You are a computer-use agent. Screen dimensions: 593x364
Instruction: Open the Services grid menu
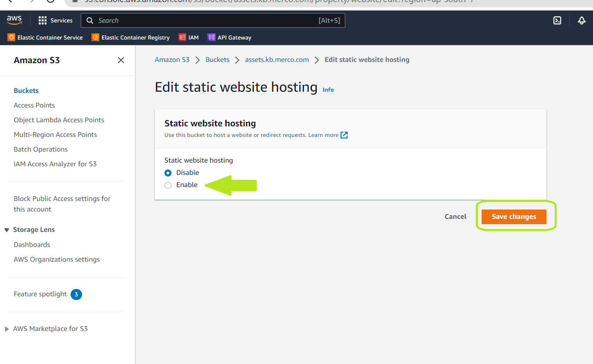coord(42,20)
